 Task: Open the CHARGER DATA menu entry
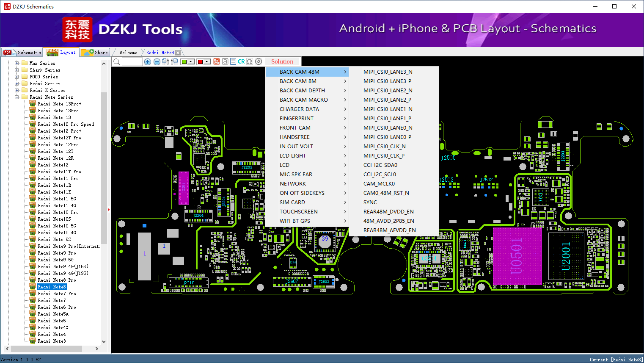pos(307,109)
